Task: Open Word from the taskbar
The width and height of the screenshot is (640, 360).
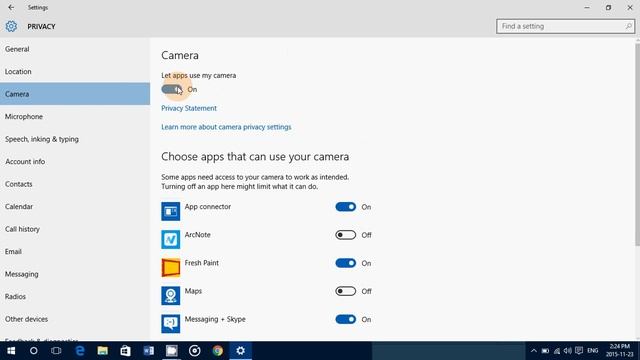Action: 149,351
